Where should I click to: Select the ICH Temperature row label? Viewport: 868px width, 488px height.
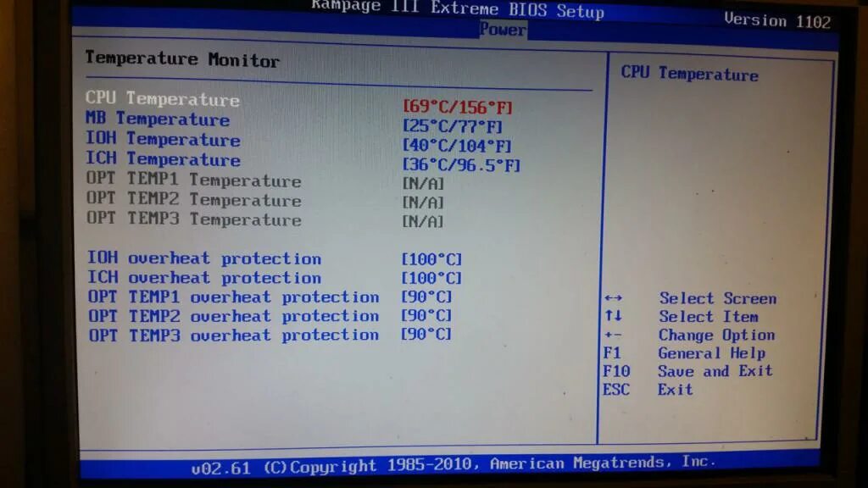[163, 158]
